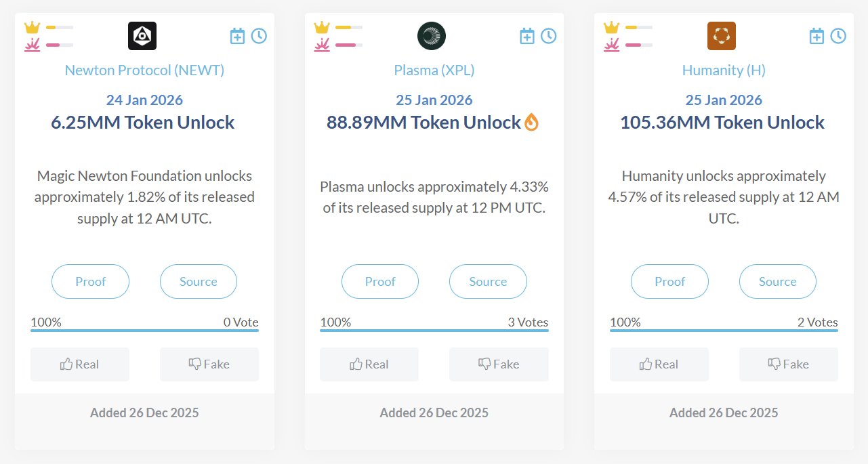Viewport: 868px width, 464px height.
Task: Open Source for Plasma token unlock
Action: [488, 282]
